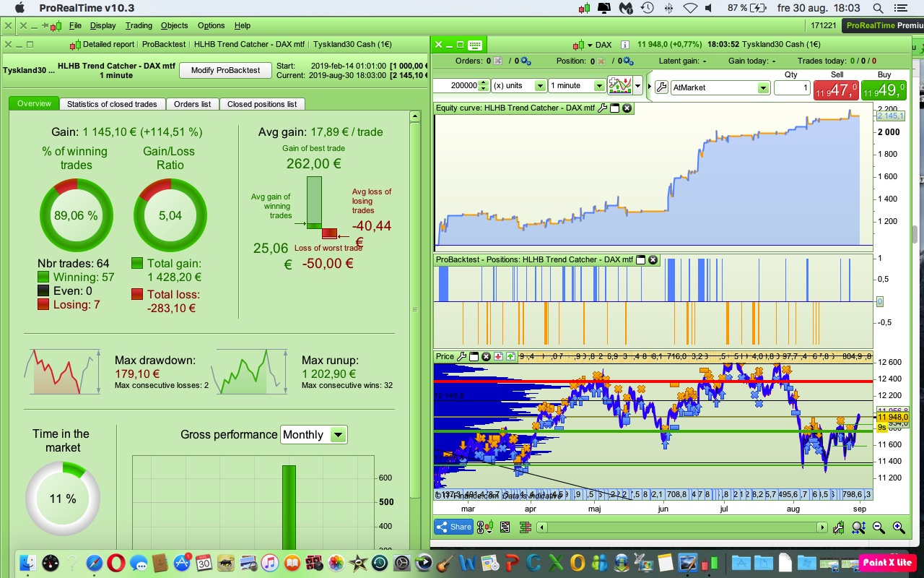Switch to the Orders list tab
Image resolution: width=924 pixels, height=578 pixels.
coord(193,104)
